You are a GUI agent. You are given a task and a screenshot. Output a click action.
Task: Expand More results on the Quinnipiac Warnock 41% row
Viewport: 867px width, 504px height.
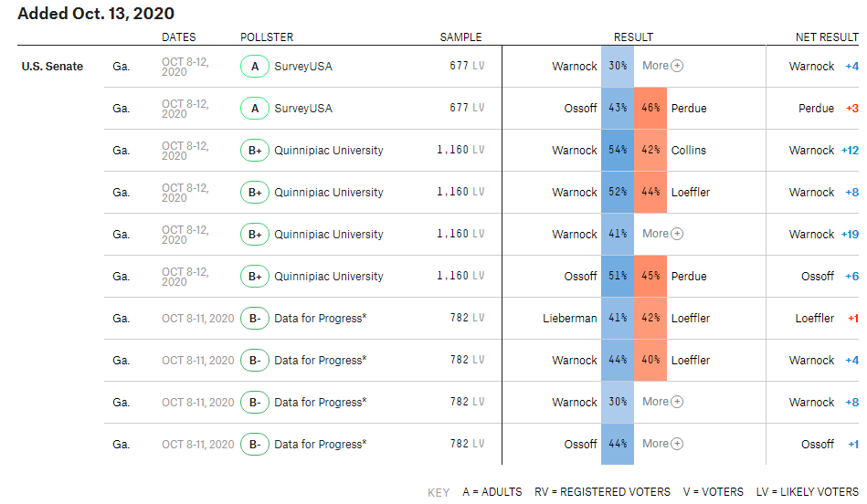coord(662,234)
